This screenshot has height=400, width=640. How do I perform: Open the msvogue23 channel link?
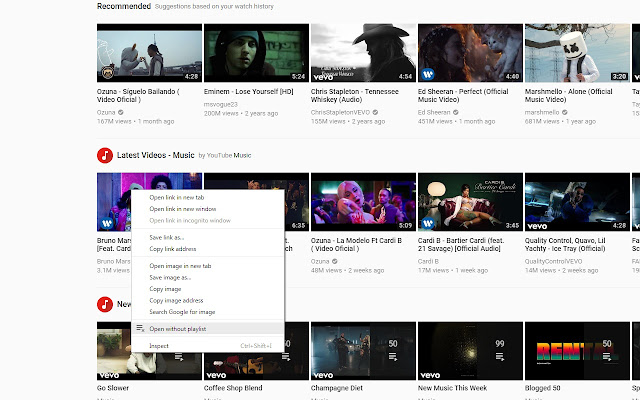click(x=220, y=104)
